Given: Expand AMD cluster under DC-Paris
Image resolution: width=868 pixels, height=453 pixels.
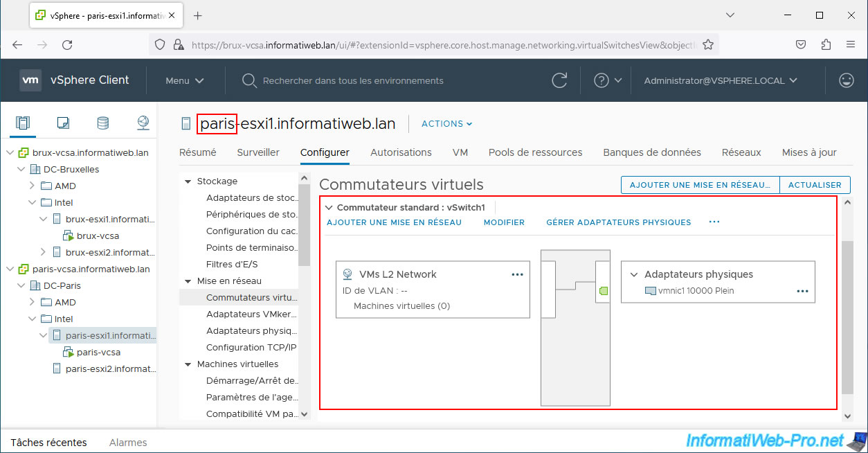Looking at the screenshot, I should pos(32,302).
